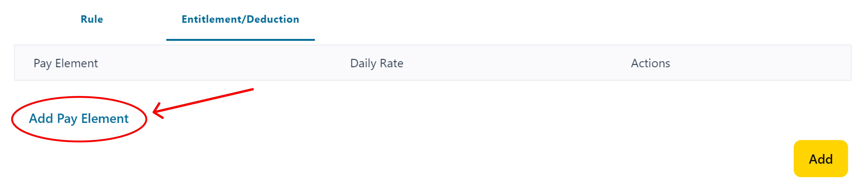Select the Entitlement/Deduction tab
The image size is (868, 192).
(x=240, y=19)
